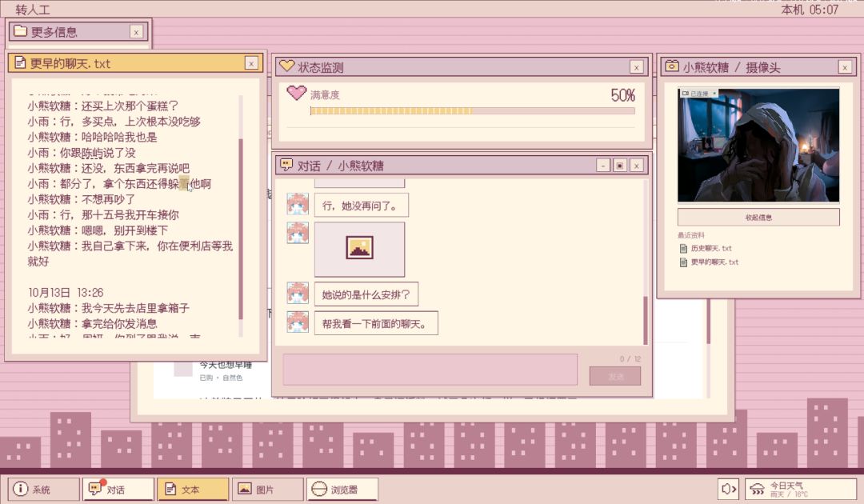Viewport: 864px width, 504px height.
Task: Click avatar next to 帮我看一下前面的聊天。
Action: [298, 322]
